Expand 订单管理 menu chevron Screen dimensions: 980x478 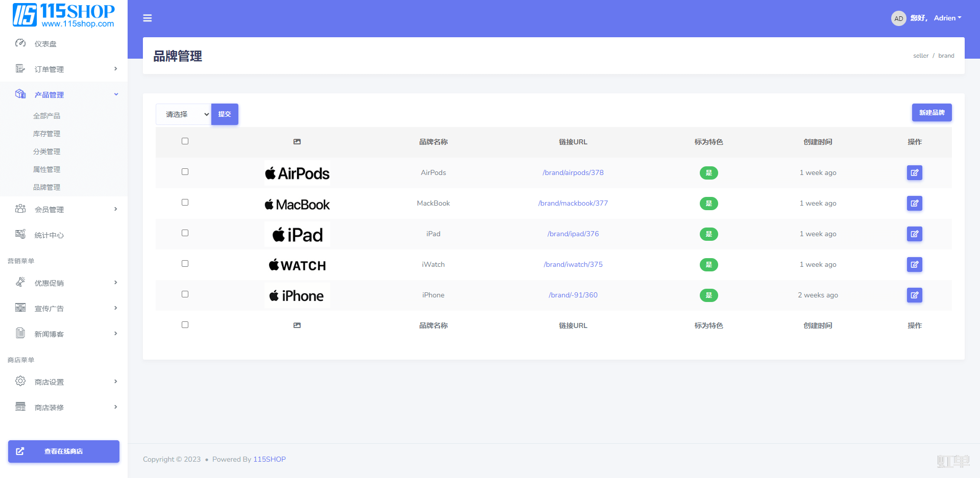(116, 69)
